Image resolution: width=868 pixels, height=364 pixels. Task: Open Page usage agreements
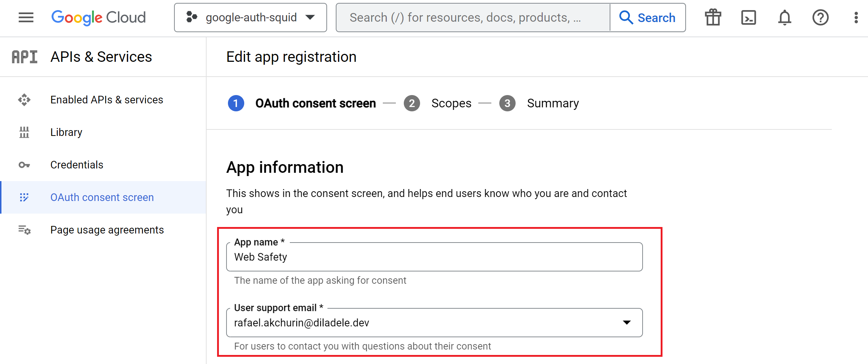pyautogui.click(x=103, y=230)
